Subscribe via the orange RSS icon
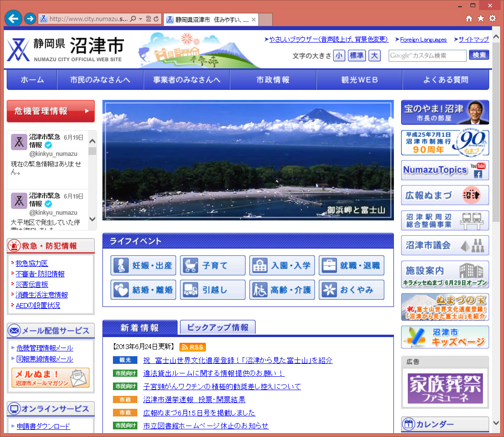The width and height of the screenshot is (504, 437). [x=192, y=347]
